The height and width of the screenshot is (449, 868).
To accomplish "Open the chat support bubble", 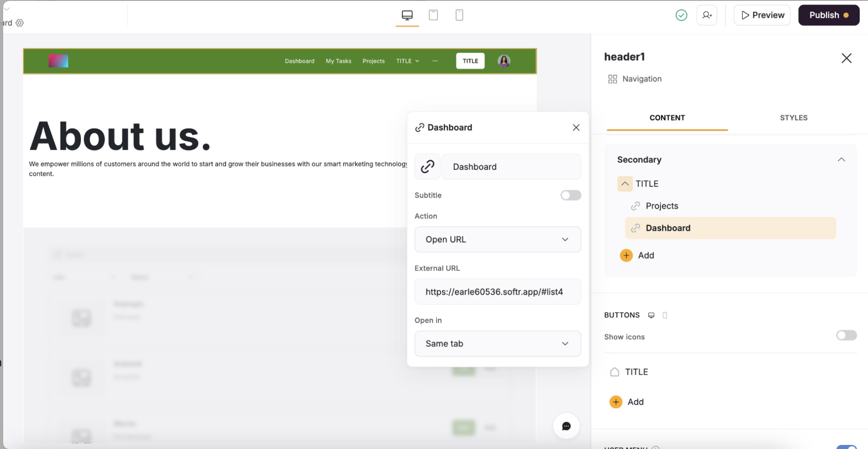I will click(566, 426).
